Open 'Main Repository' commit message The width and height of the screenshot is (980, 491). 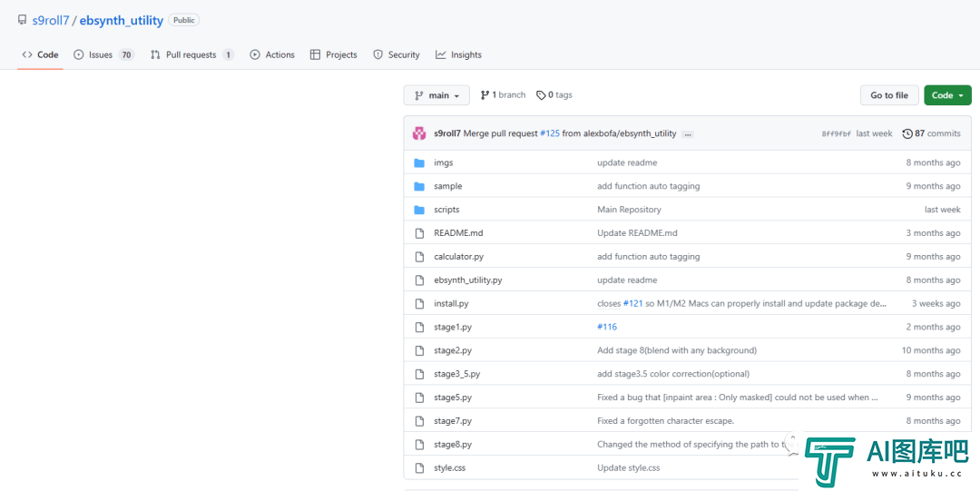tap(629, 210)
